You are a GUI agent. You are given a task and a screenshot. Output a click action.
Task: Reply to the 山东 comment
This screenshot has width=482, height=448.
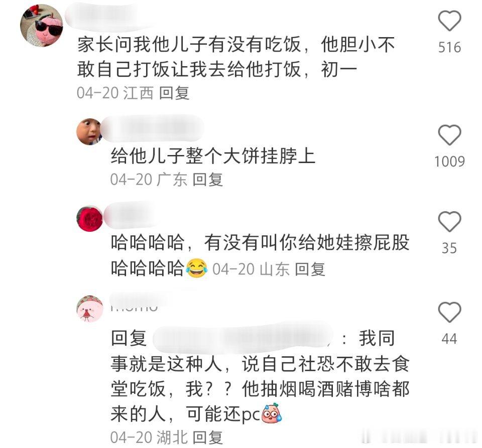point(310,269)
